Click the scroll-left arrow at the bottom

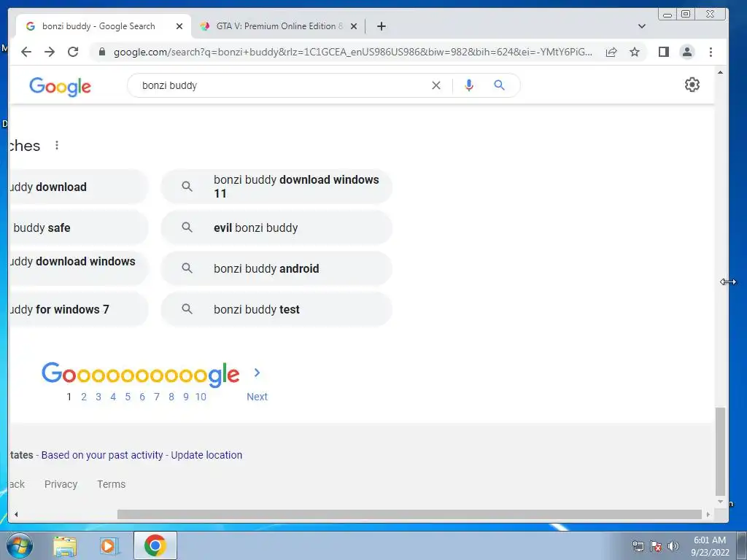[16, 514]
